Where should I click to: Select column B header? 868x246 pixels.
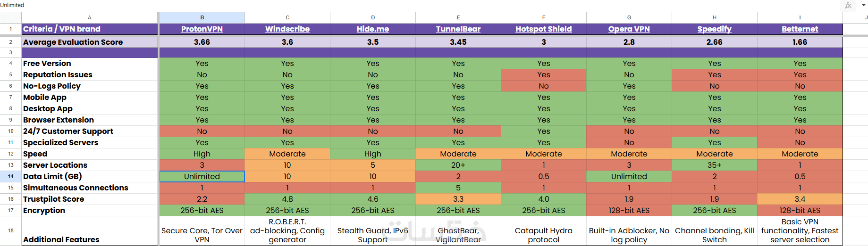[202, 17]
